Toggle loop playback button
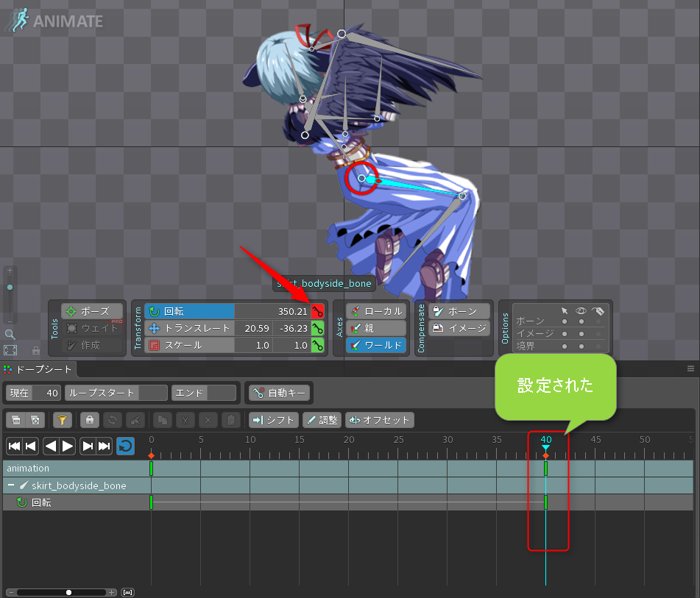The image size is (700, 598). (125, 446)
